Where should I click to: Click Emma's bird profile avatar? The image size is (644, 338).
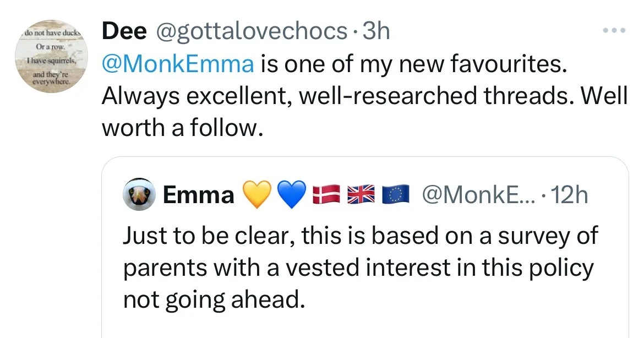[139, 195]
